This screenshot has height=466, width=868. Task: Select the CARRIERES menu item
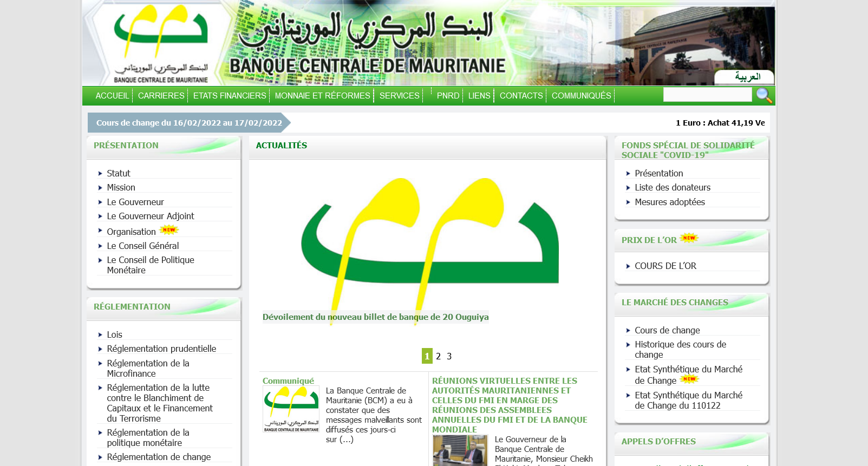[161, 96]
